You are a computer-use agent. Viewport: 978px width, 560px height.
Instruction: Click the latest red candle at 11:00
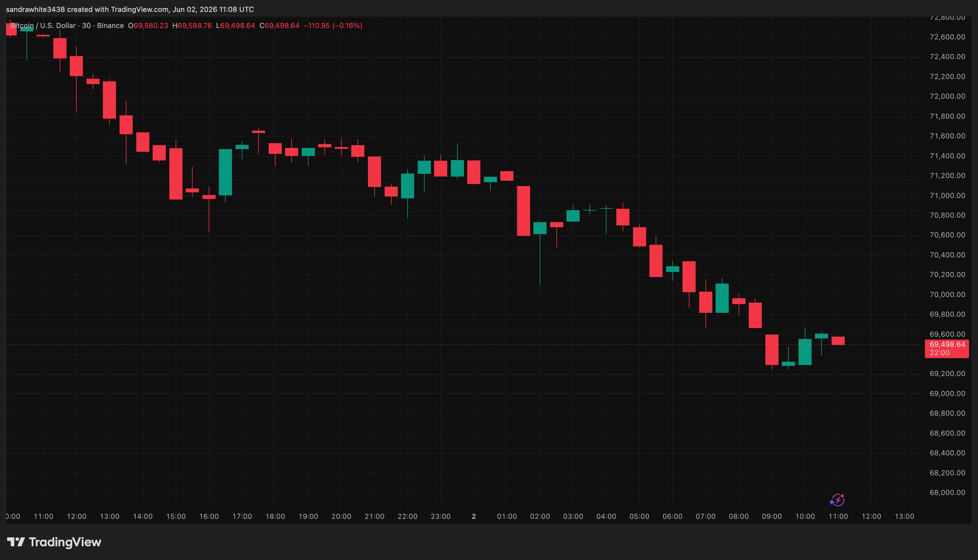point(838,341)
